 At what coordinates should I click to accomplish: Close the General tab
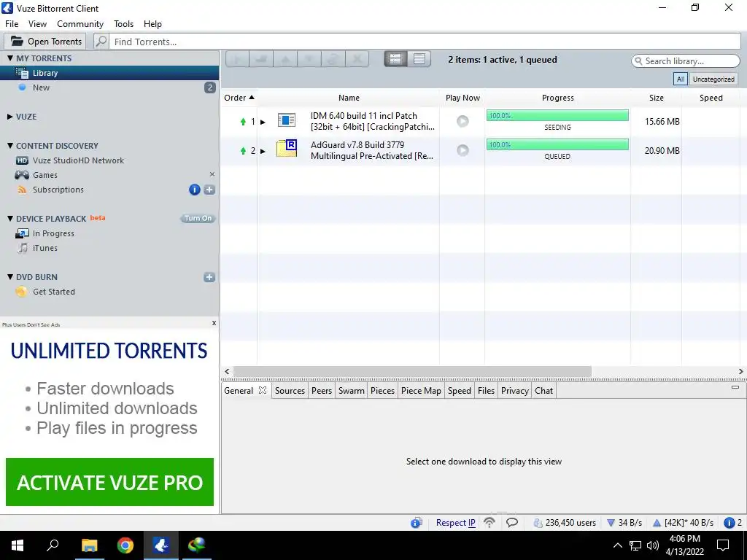coord(263,390)
